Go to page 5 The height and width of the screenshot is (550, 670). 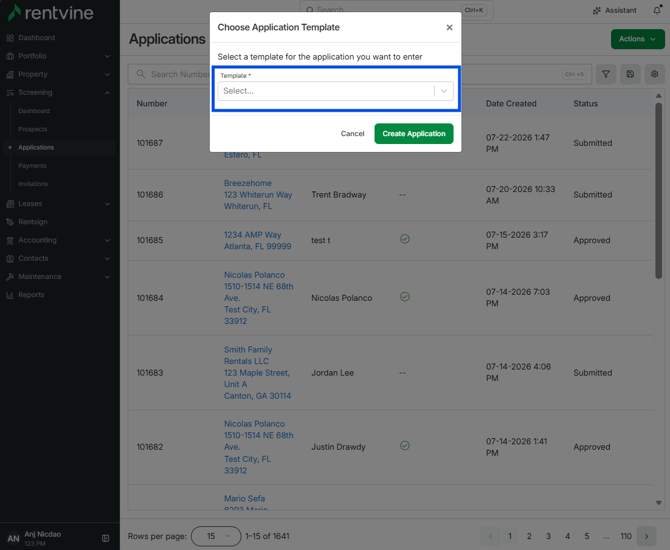point(587,536)
